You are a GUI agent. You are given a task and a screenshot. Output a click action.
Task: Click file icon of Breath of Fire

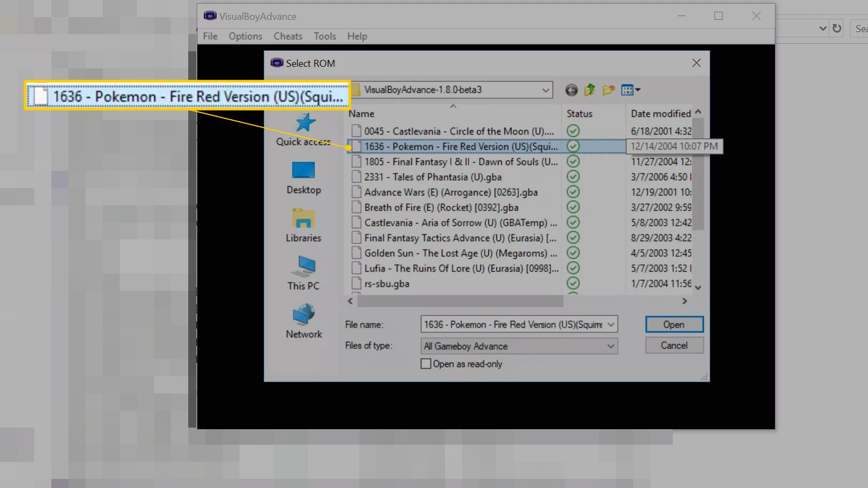coord(356,207)
